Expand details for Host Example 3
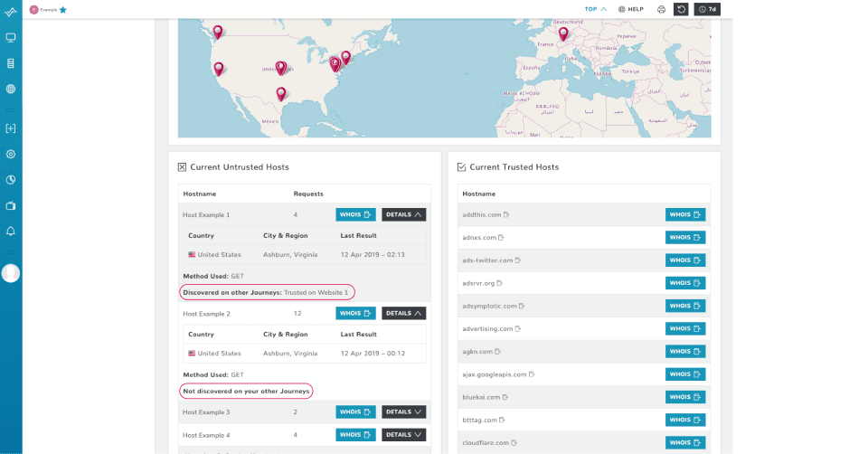The image size is (868, 454). coord(403,411)
